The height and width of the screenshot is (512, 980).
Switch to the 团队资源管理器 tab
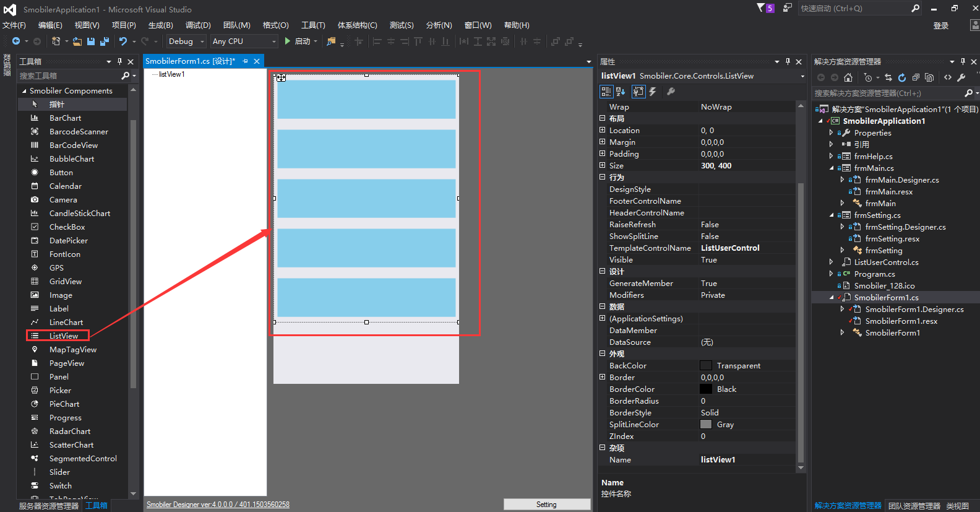914,506
